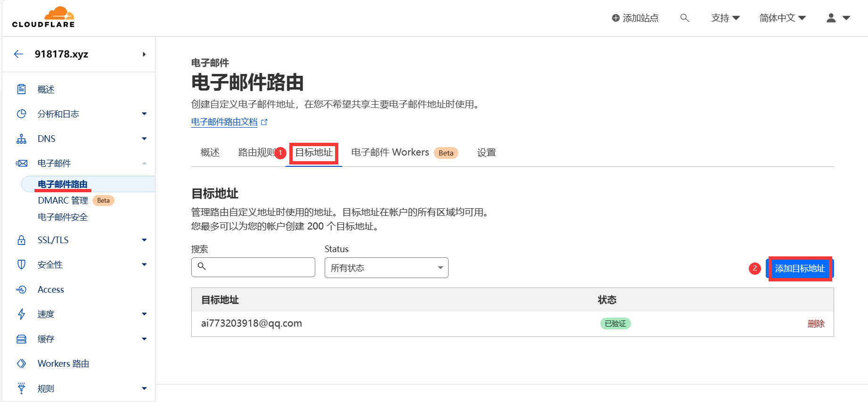Open the search magnifier in top bar

tap(685, 18)
